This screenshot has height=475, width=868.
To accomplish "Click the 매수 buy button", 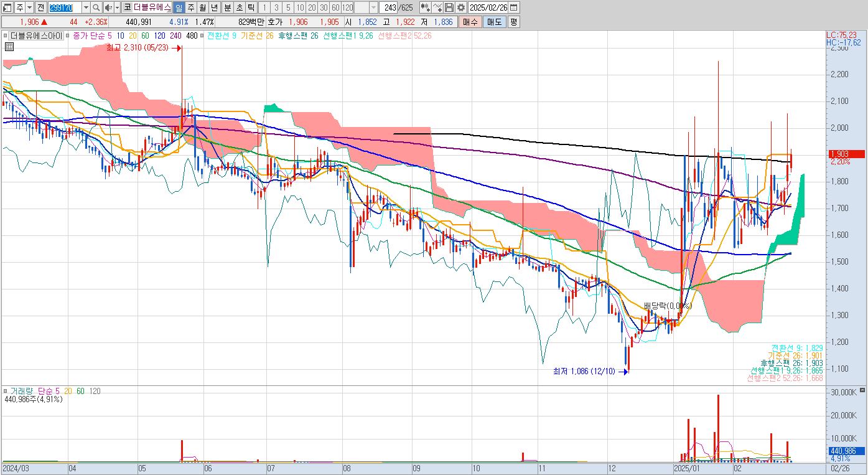I will coord(470,22).
